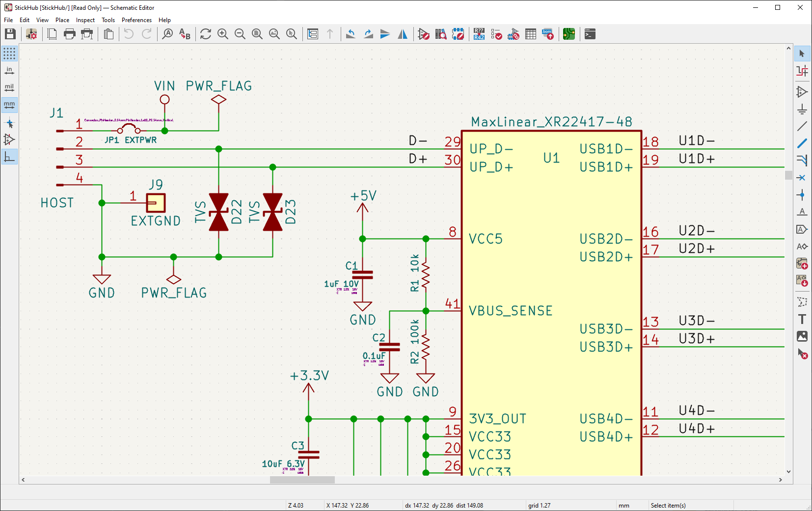Screen dimensions: 812x511
Task: Activate the Place Power Port tool
Action: [802, 109]
